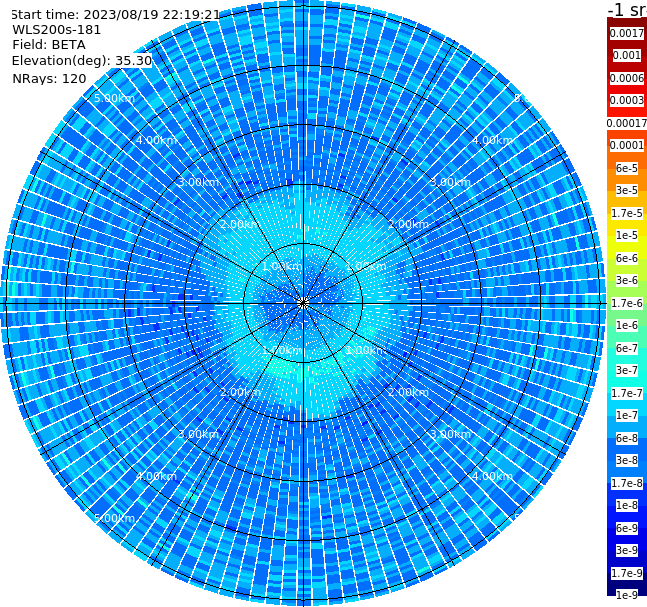Select the 0.0001 color bar label
The width and height of the screenshot is (647, 607).
(x=627, y=145)
